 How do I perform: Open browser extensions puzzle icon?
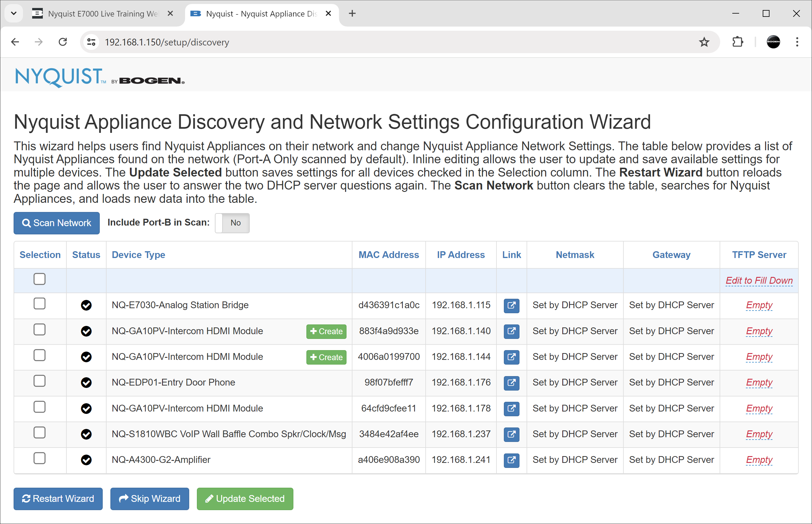737,42
